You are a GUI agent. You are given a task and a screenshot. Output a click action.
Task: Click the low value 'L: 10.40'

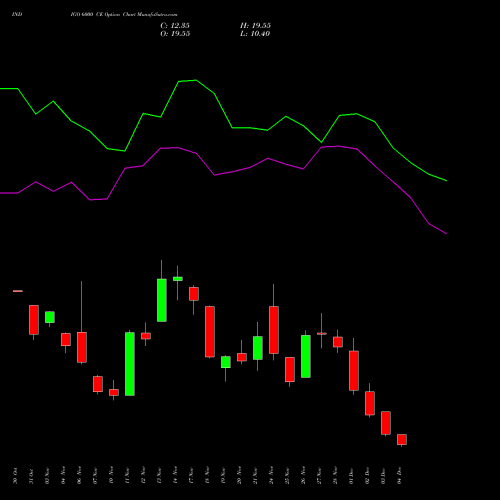[255, 34]
